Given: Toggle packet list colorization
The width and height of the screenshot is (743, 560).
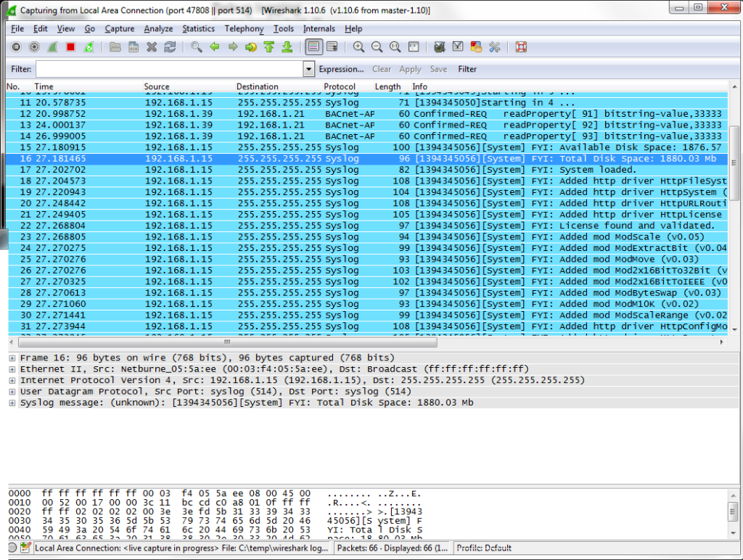Looking at the screenshot, I should 313,47.
